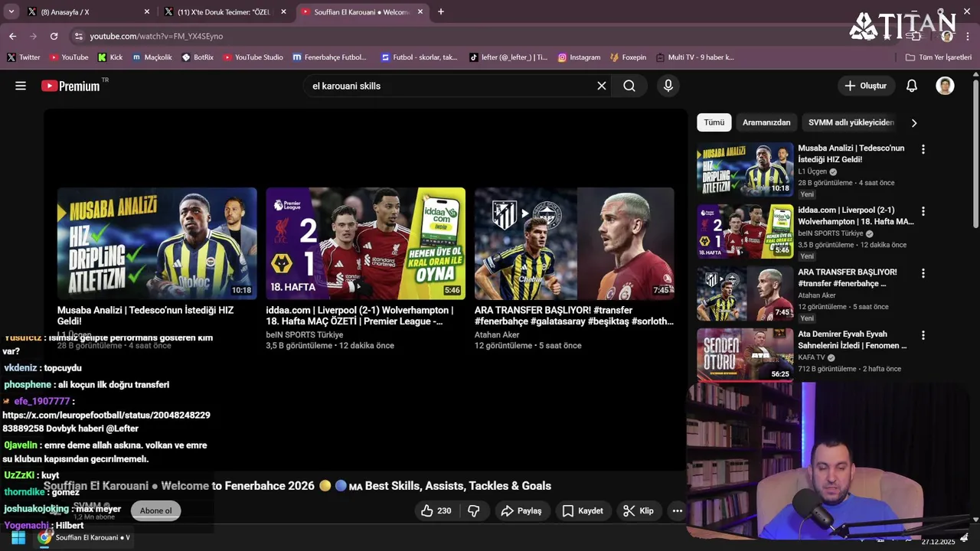Click the browser address bar URL
This screenshot has width=980, height=551.
[x=156, y=36]
